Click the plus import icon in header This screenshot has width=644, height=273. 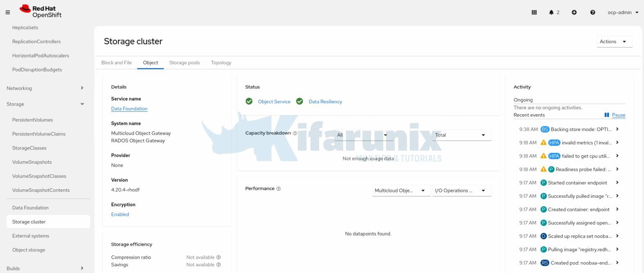pos(574,13)
